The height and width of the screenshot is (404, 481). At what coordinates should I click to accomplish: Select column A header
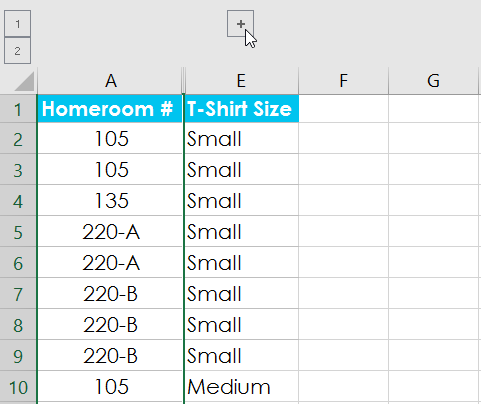pos(111,81)
